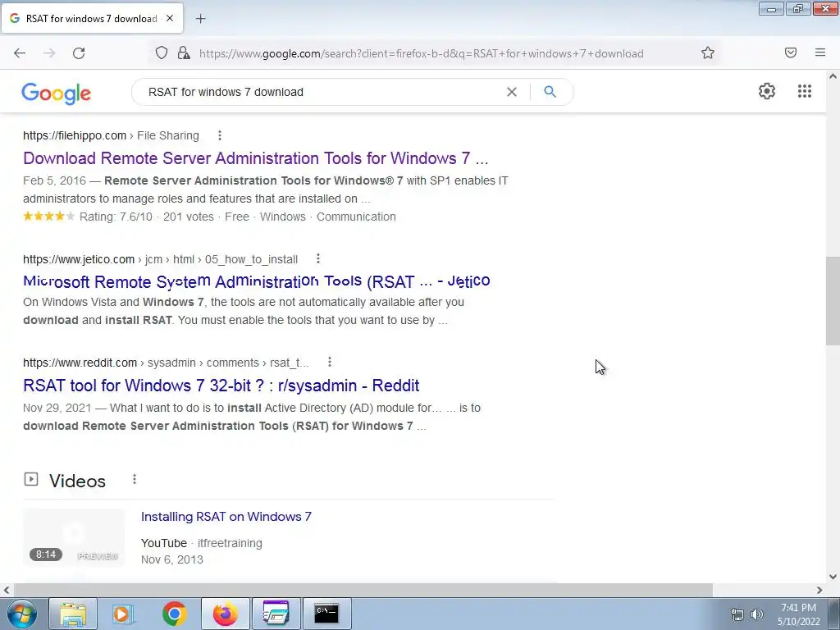Open RSAT tool for Windows 7 32-bit Reddit link
The height and width of the screenshot is (630, 840).
pos(221,386)
